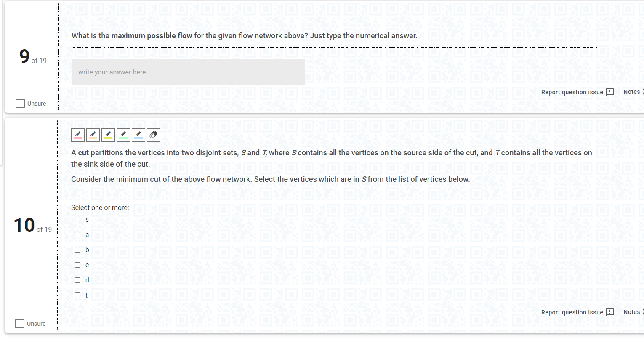The image size is (644, 343).
Task: Select the green highlighter pen
Action: point(123,135)
